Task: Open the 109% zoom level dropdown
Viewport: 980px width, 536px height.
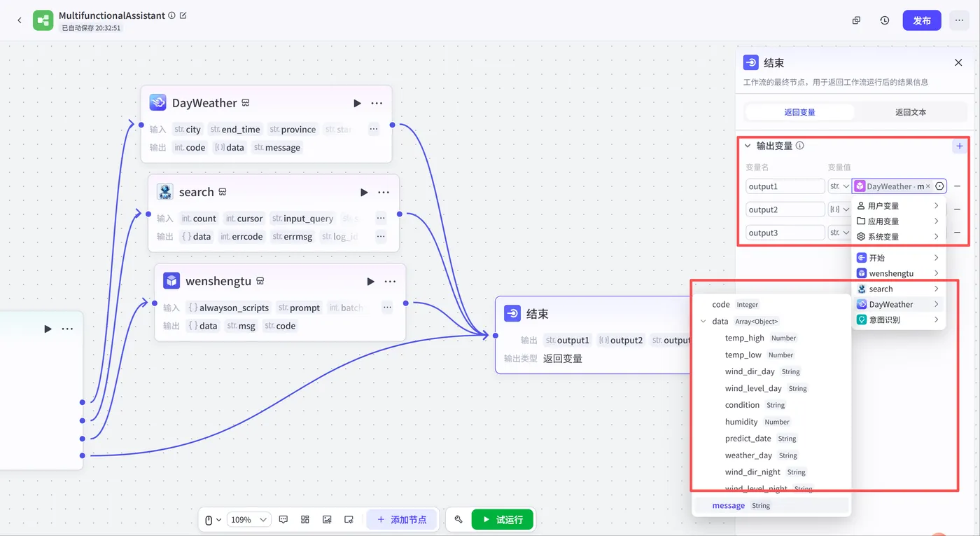Action: pos(249,520)
